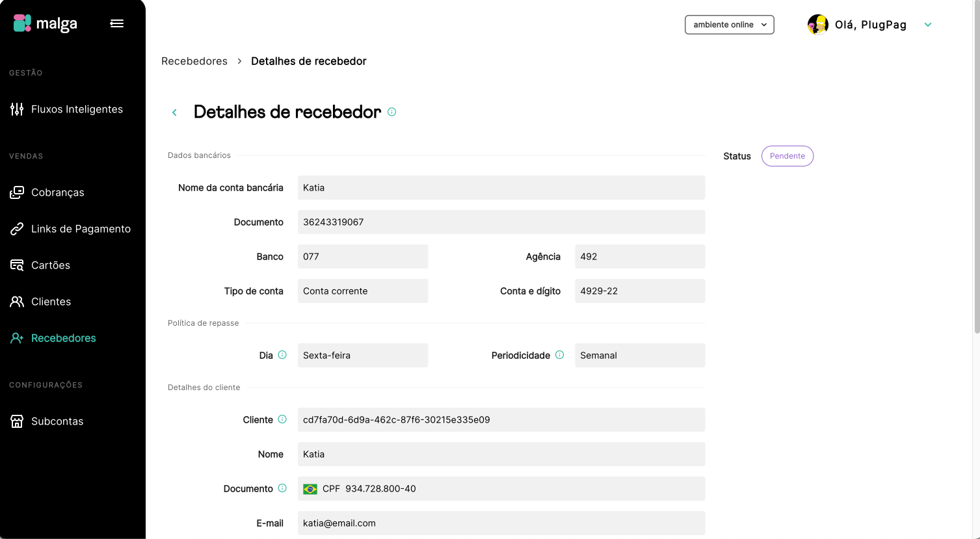Click the malga logo
This screenshot has width=980, height=539.
click(x=46, y=23)
